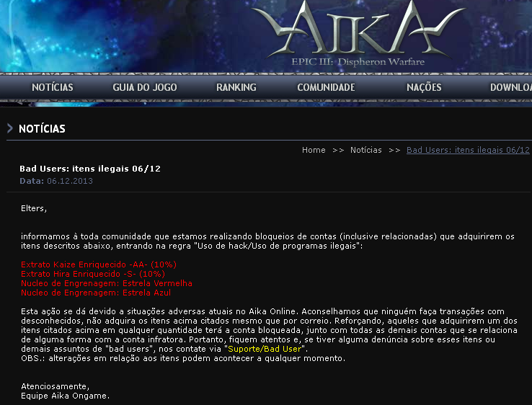Select RANKING in the navigation bar
This screenshot has width=532, height=405.
(236, 87)
